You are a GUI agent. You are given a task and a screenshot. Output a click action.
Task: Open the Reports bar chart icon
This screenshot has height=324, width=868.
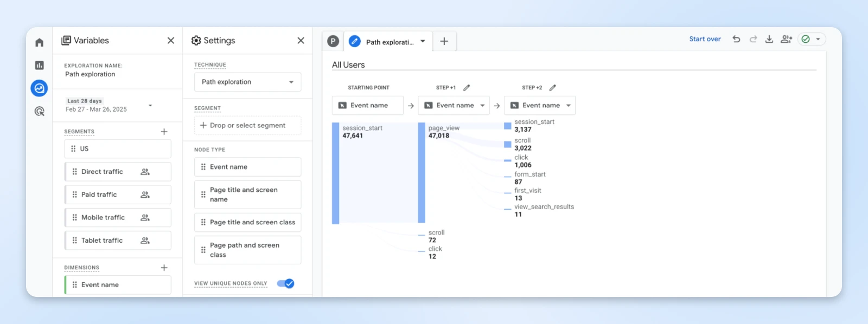pos(39,66)
